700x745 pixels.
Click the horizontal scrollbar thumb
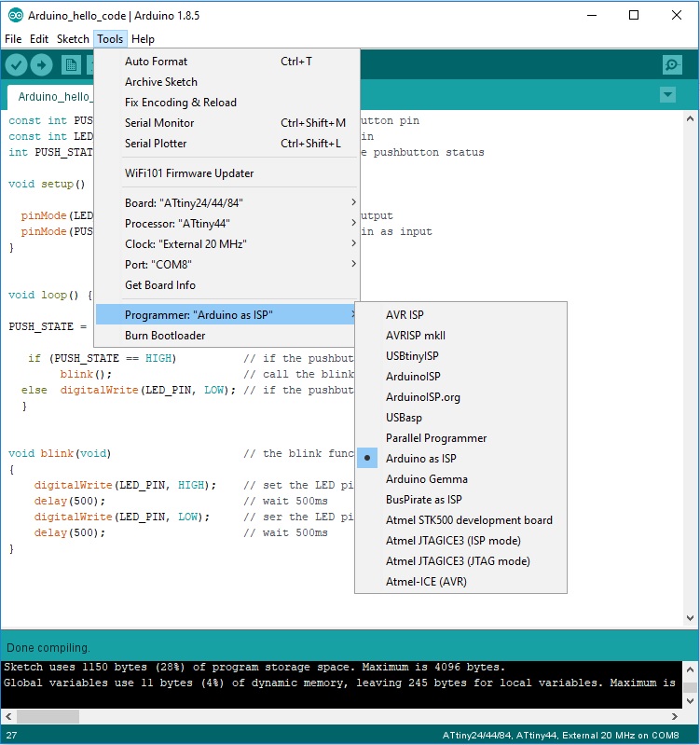48,716
